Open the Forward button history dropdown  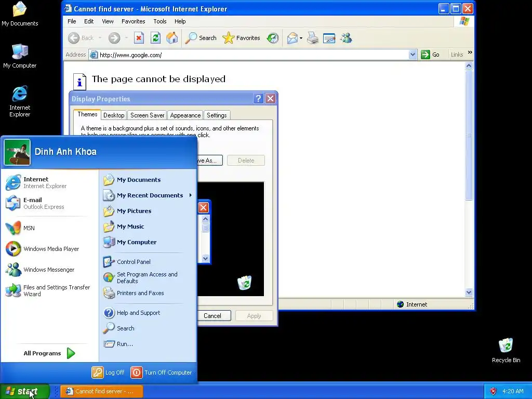[x=126, y=38]
